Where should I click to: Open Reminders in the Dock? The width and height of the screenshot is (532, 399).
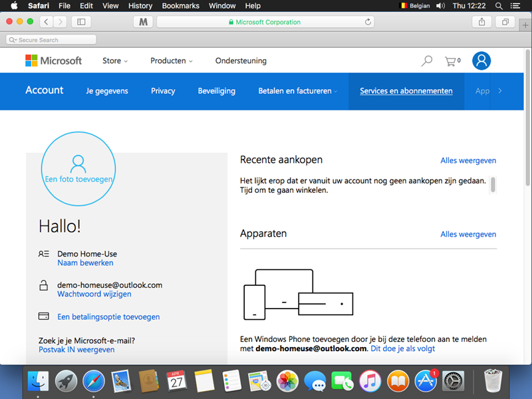(x=232, y=380)
